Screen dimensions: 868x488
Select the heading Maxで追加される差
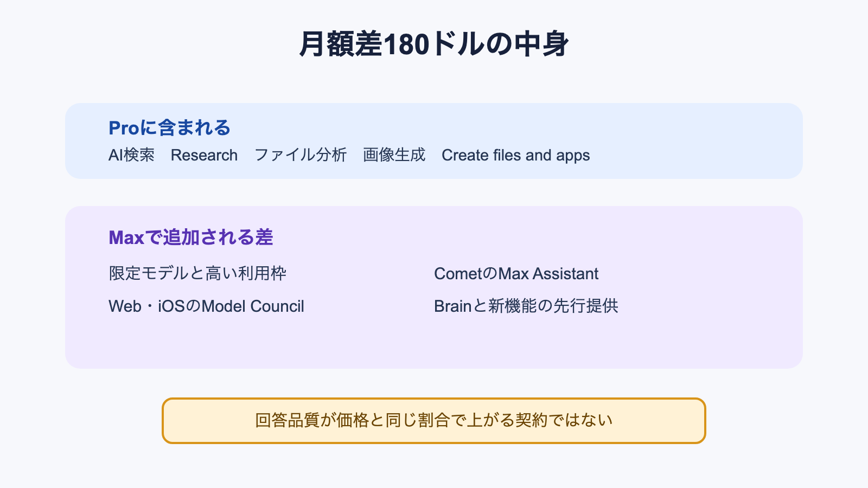[x=190, y=237]
